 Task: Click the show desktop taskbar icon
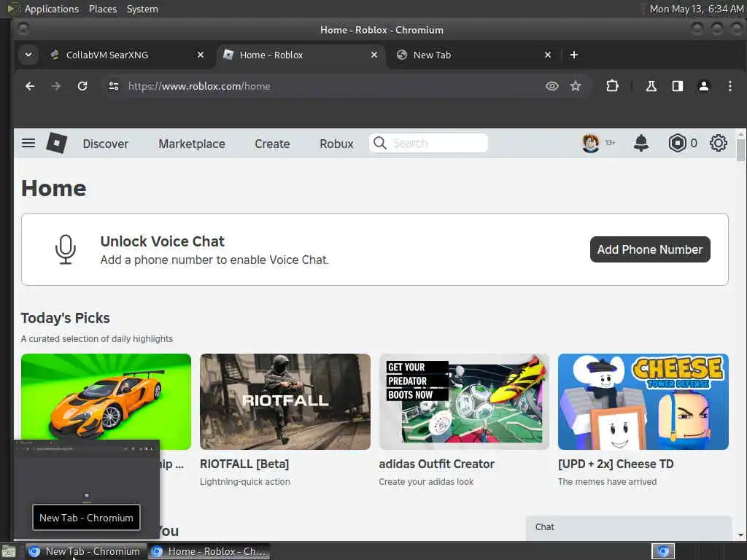9,552
